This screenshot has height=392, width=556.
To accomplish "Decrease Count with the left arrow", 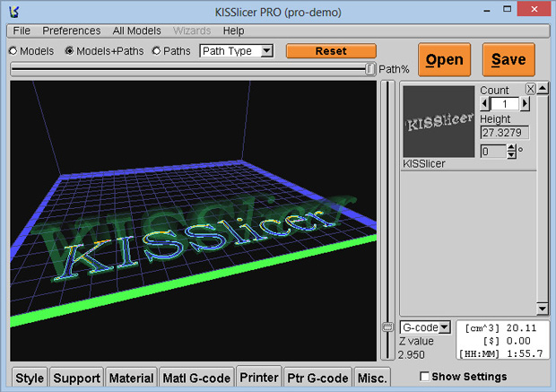I will coord(485,104).
